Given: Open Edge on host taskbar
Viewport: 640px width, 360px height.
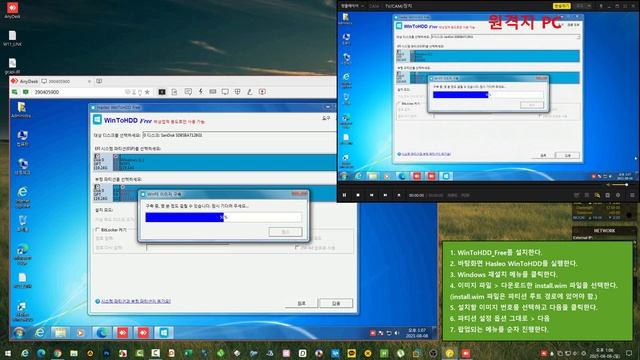Looking at the screenshot, I should click(41, 353).
